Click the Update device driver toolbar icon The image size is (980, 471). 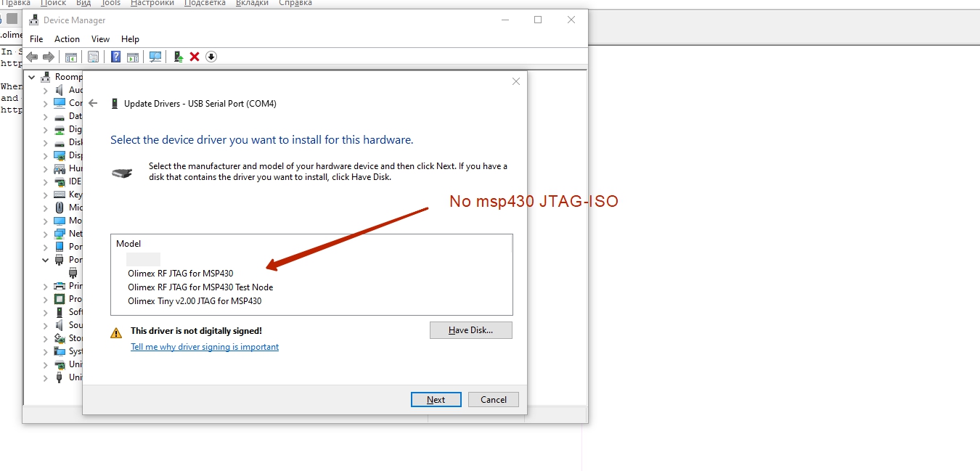click(178, 57)
